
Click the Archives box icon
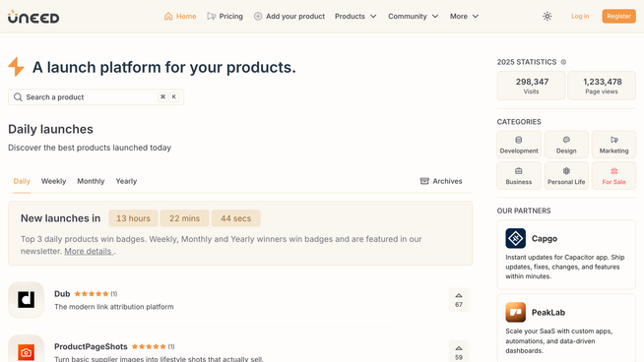point(424,181)
